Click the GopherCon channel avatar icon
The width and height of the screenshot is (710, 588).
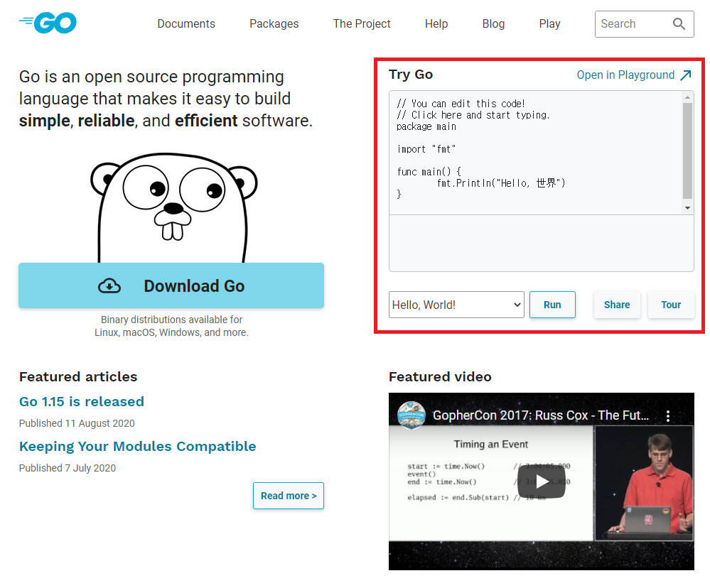click(x=412, y=415)
